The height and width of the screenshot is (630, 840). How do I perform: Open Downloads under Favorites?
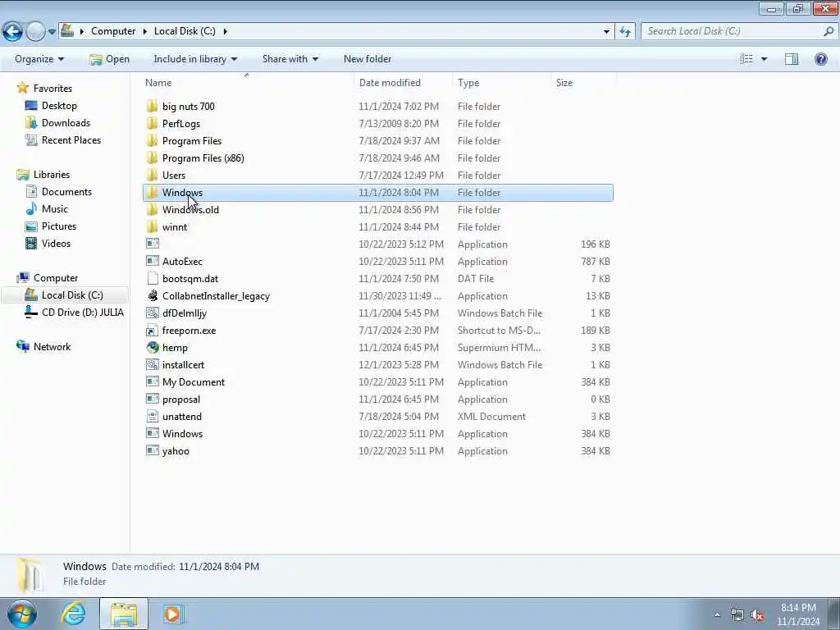tap(66, 123)
